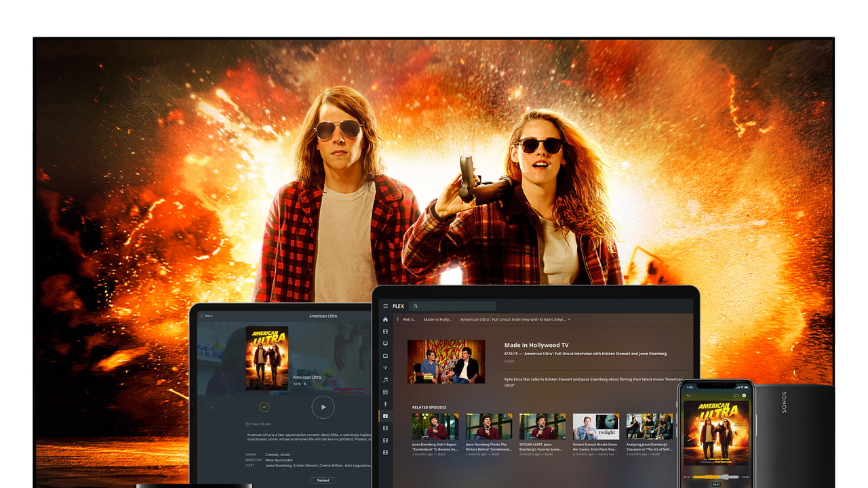The width and height of the screenshot is (868, 488).
Task: Play American Ultra on the tablet
Action: click(x=323, y=407)
